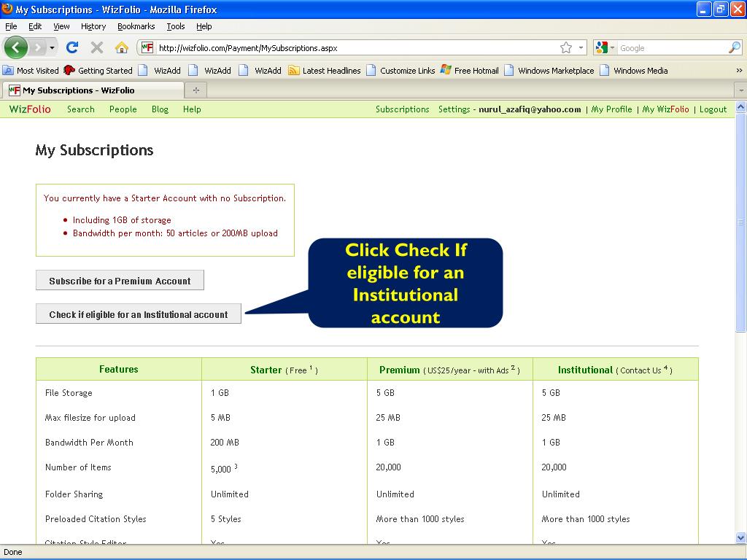Screen dimensions: 747x560
Task: Click the 'File Storage' row label
Action: 69,393
